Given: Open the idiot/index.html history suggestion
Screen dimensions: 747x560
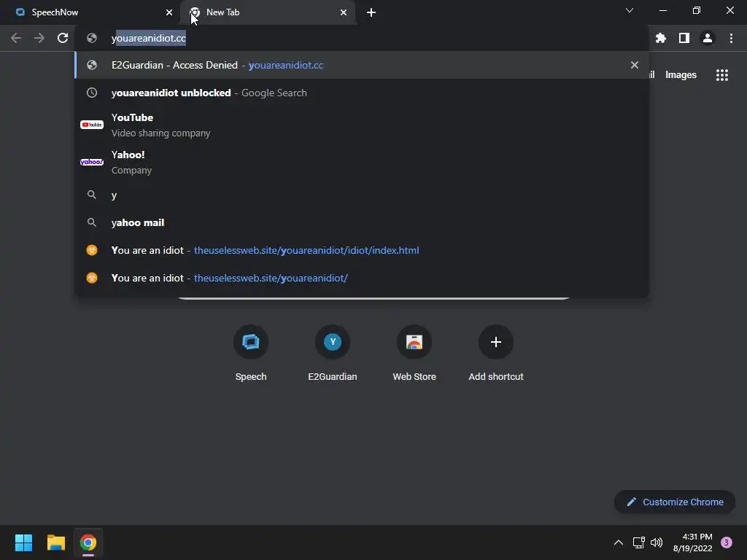Looking at the screenshot, I should [x=362, y=250].
